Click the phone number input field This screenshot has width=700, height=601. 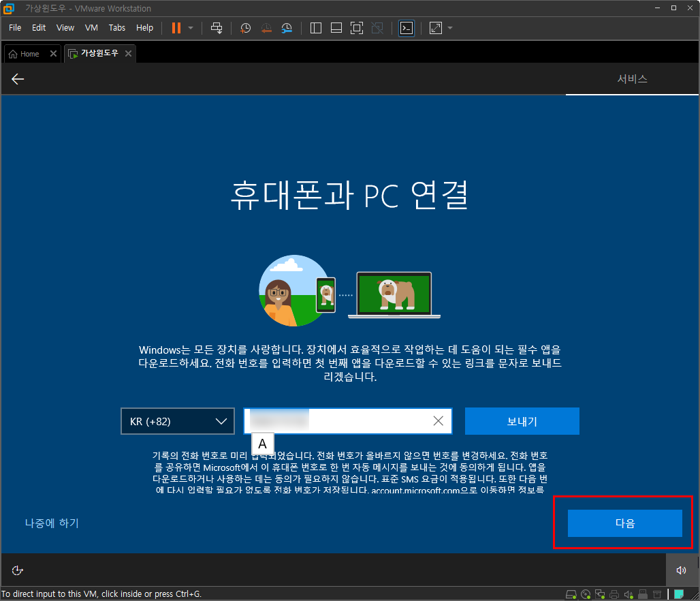(348, 421)
